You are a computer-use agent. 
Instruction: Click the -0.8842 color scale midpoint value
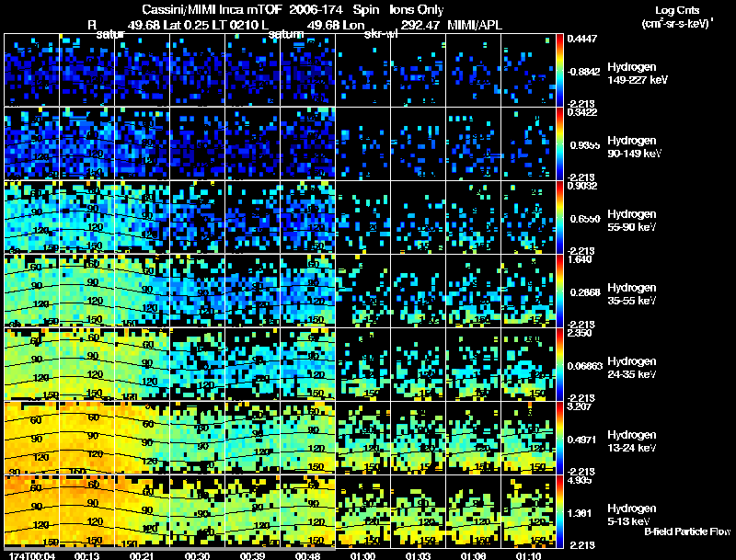click(x=583, y=72)
